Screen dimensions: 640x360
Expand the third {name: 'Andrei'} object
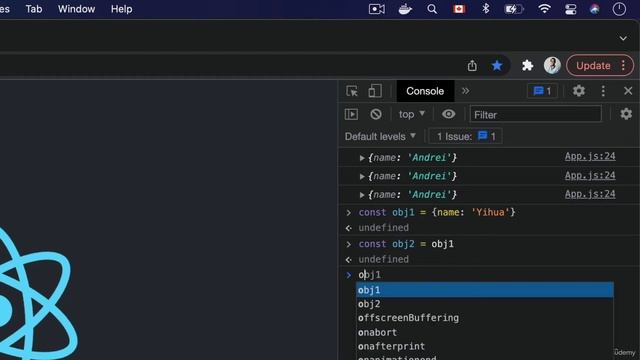[362, 195]
